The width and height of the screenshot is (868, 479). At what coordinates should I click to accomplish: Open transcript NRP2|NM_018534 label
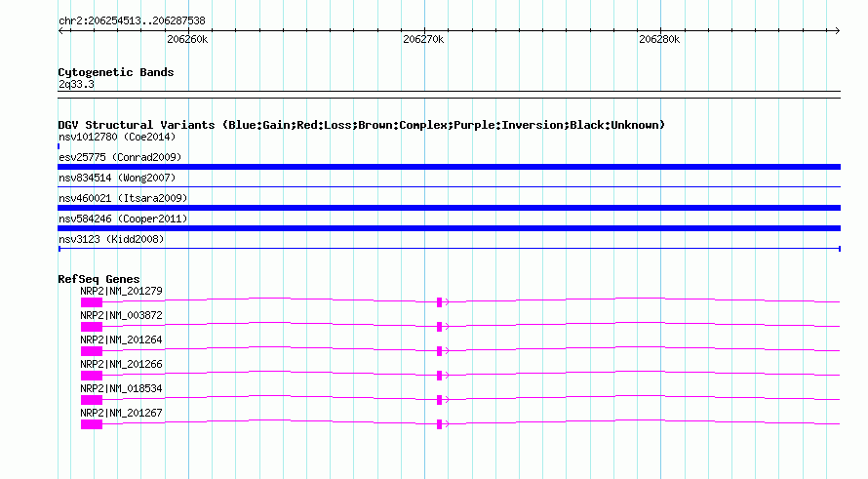tap(121, 388)
